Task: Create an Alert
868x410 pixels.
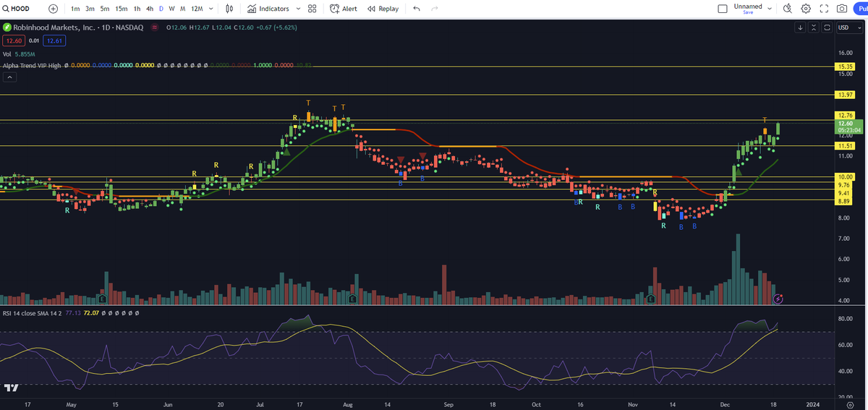Action: pos(343,9)
